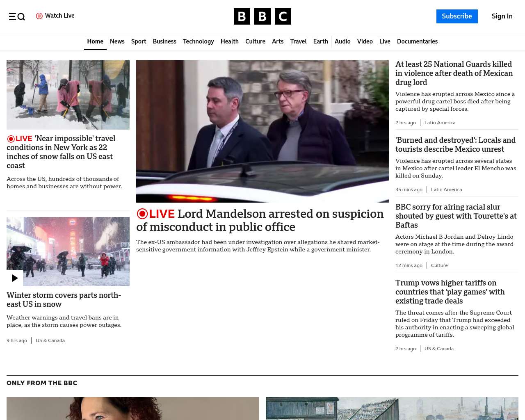Select the Earth section
The image size is (525, 420).
(321, 41)
